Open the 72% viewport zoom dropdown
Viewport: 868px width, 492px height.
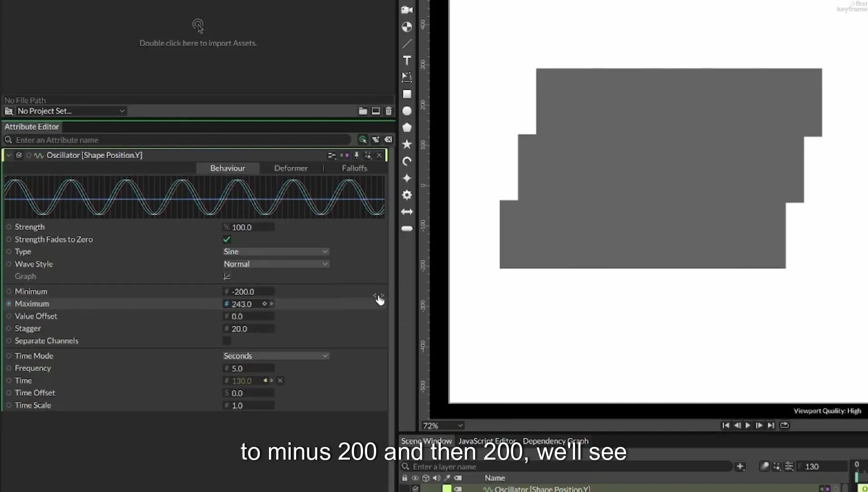pos(443,426)
